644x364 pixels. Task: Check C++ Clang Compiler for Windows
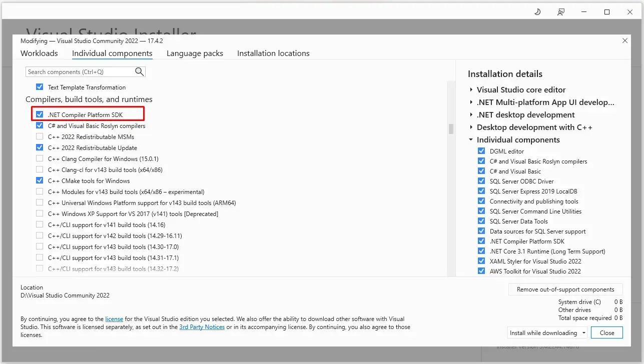[x=40, y=158]
